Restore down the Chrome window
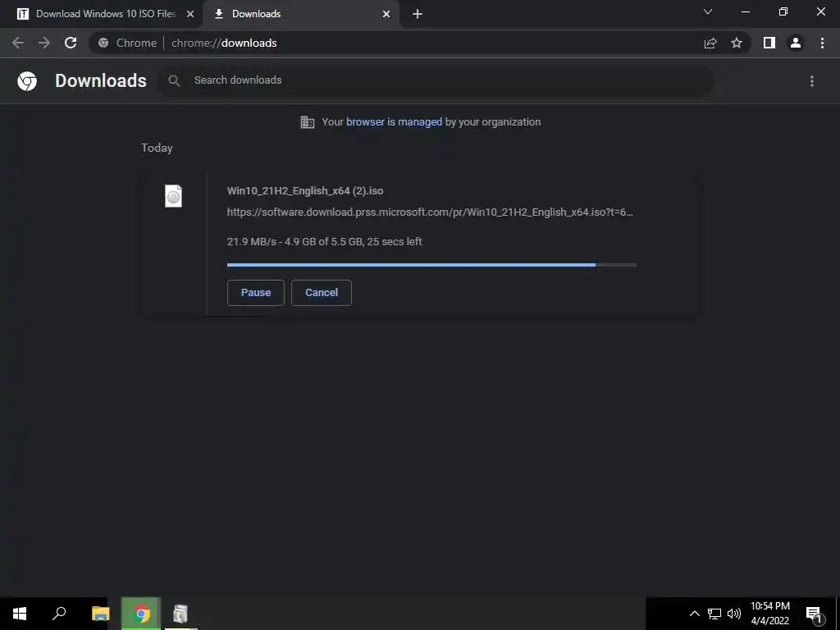The width and height of the screenshot is (840, 630). (x=783, y=11)
